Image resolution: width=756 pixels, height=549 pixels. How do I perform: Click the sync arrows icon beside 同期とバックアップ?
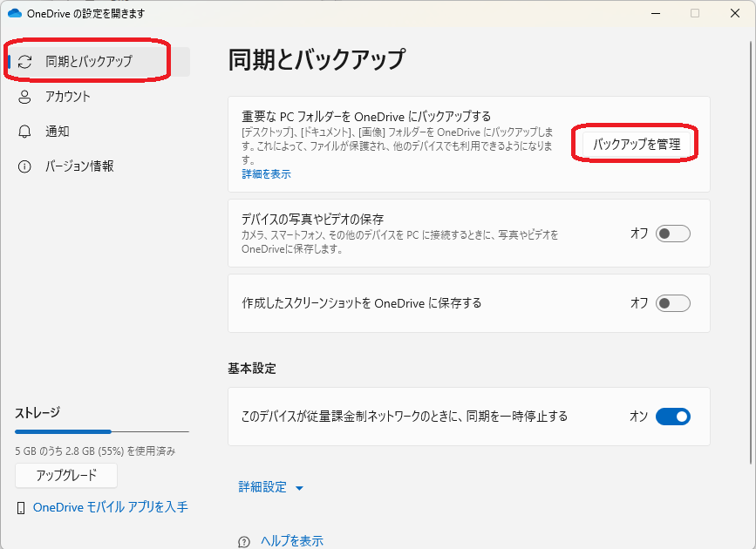click(x=24, y=62)
